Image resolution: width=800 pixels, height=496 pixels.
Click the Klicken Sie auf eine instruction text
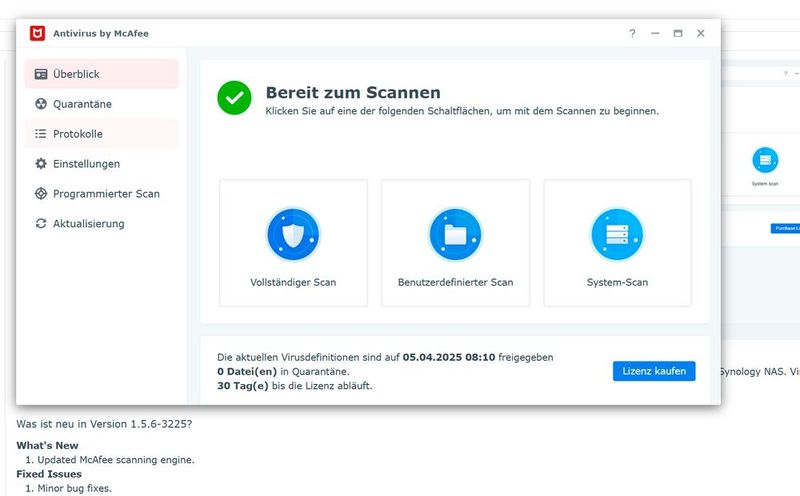pos(462,111)
